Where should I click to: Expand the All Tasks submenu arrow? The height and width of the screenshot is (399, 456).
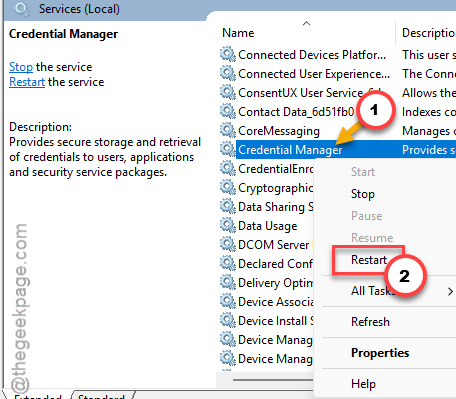450,291
